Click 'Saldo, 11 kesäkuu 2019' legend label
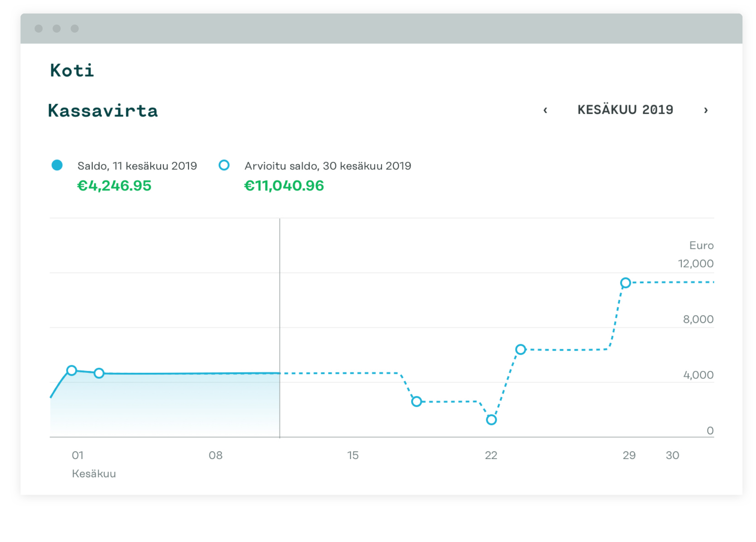 click(x=137, y=166)
